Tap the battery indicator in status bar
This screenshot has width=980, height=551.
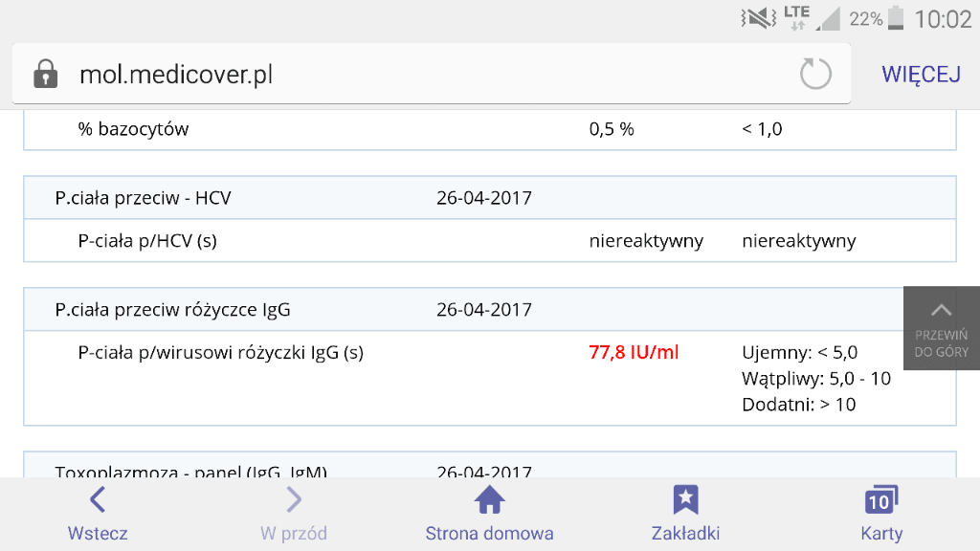(x=895, y=18)
